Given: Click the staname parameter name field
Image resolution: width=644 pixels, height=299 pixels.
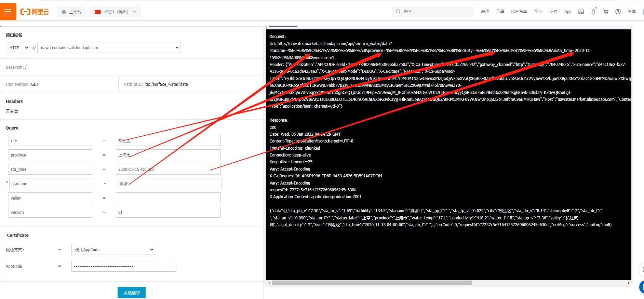Looking at the screenshot, I should [51, 184].
